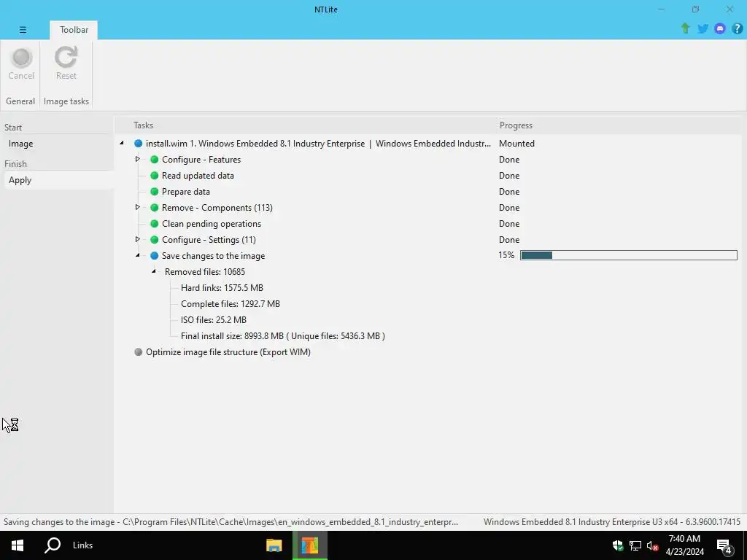The image size is (747, 560).
Task: Click green dot beside Configure - Features
Action: (x=155, y=160)
